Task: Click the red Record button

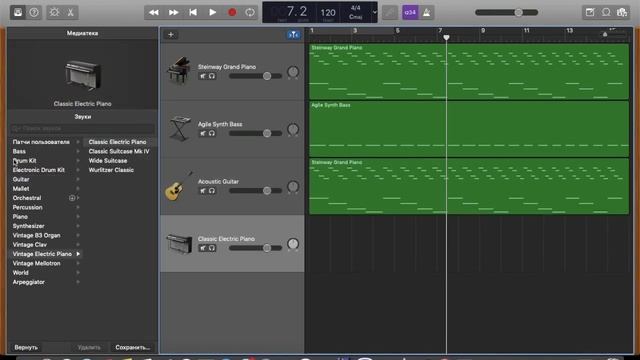Action: click(x=232, y=12)
